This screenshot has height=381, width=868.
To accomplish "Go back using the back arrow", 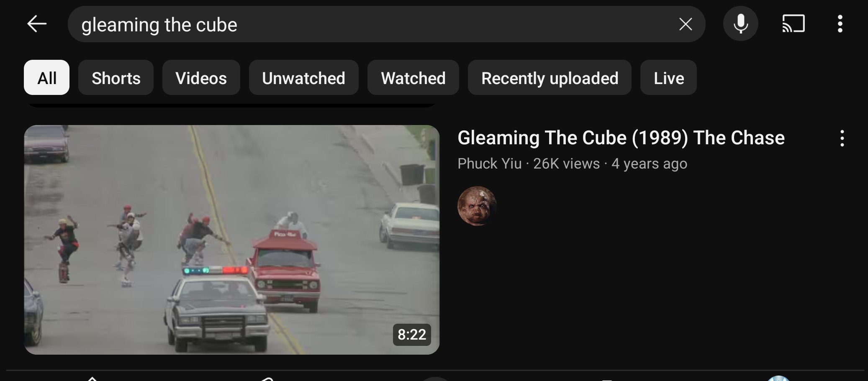I will coord(37,24).
